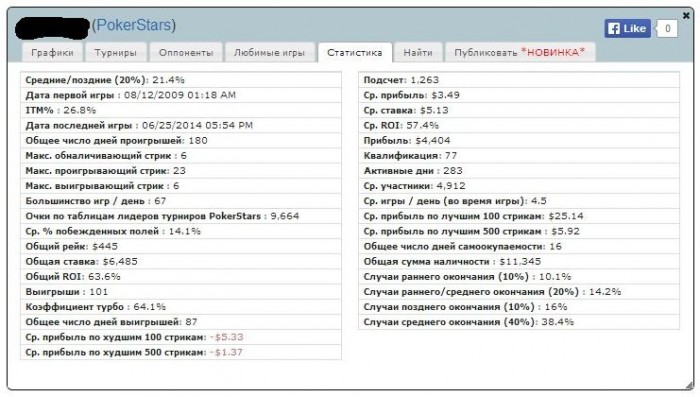This screenshot has height=397, width=700.
Task: Select Ср. % побежденных полей row
Action: coord(181,231)
